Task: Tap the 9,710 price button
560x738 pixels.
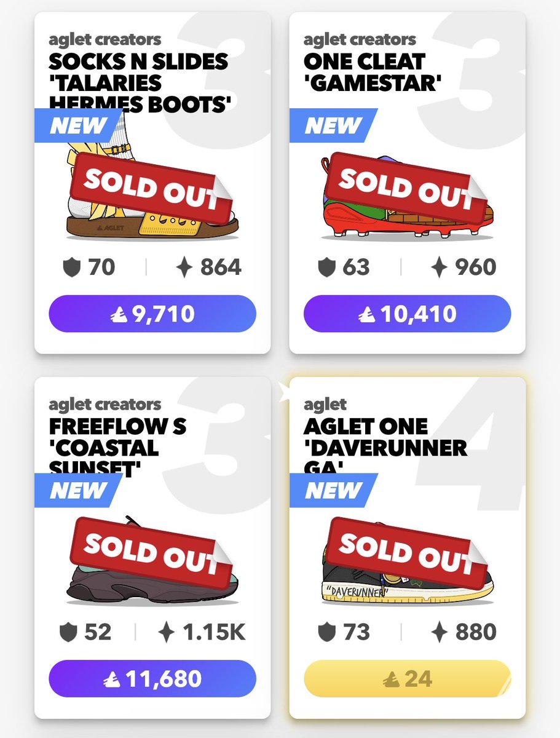Action: [152, 314]
